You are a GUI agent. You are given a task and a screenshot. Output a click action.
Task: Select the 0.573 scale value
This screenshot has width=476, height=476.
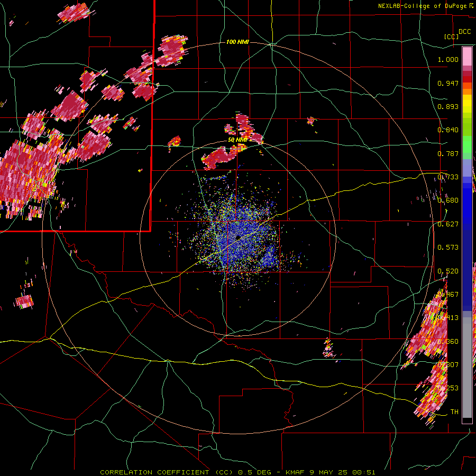point(448,247)
